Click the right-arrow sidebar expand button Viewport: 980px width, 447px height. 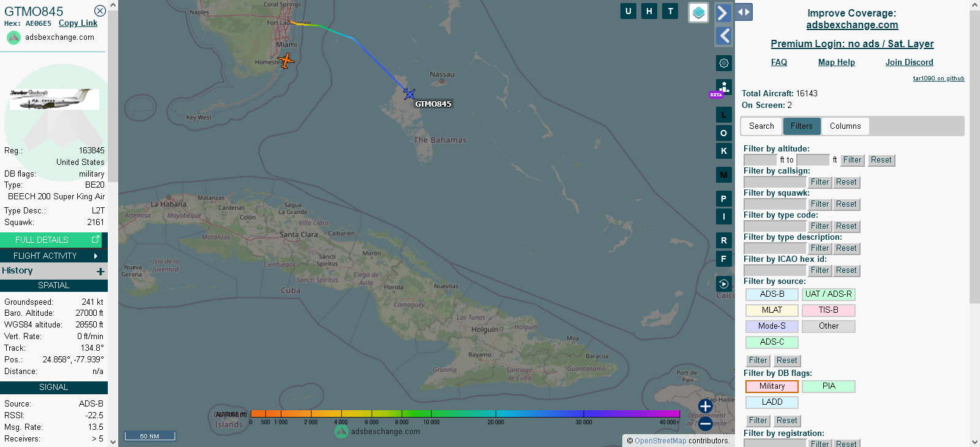pos(723,13)
